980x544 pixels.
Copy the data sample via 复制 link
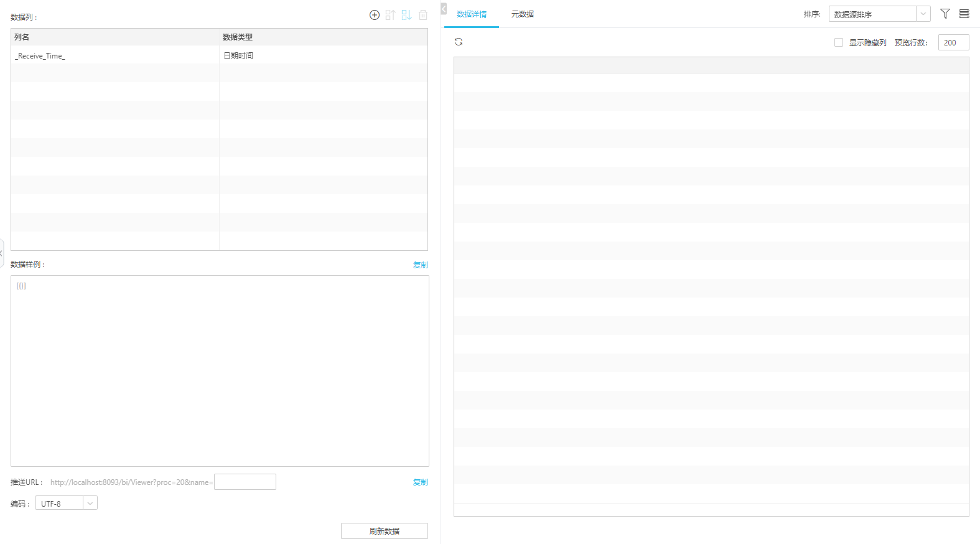[421, 265]
